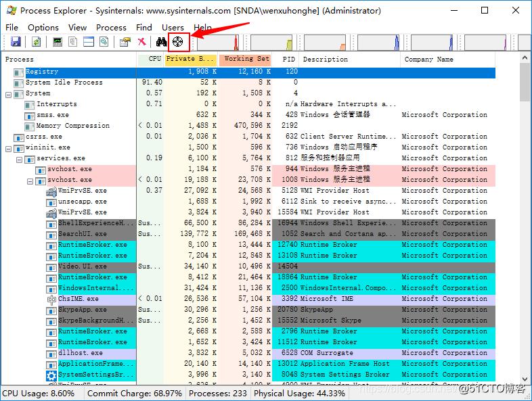
Task: Collapse the services.exe tree node
Action: (x=20, y=158)
